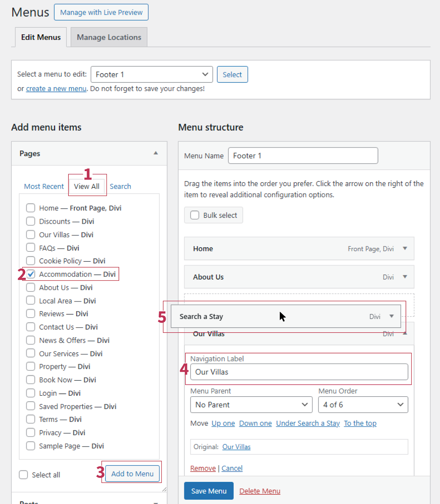440x504 pixels.
Task: Expand the Home menu item arrow
Action: [x=405, y=249]
